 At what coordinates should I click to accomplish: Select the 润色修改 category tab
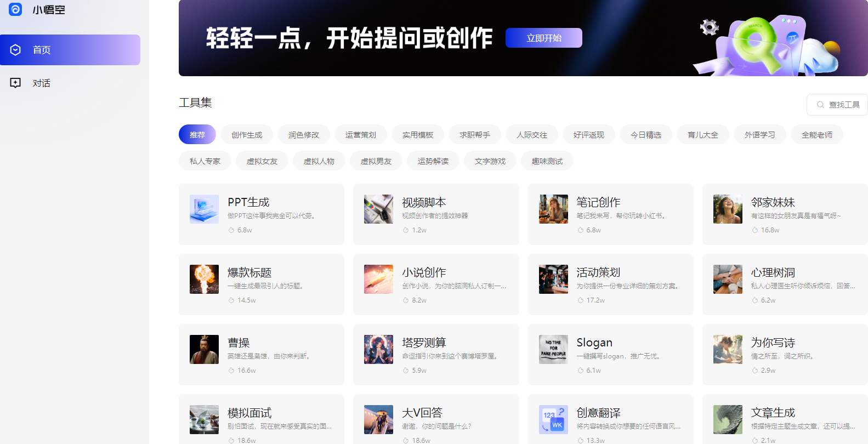304,135
